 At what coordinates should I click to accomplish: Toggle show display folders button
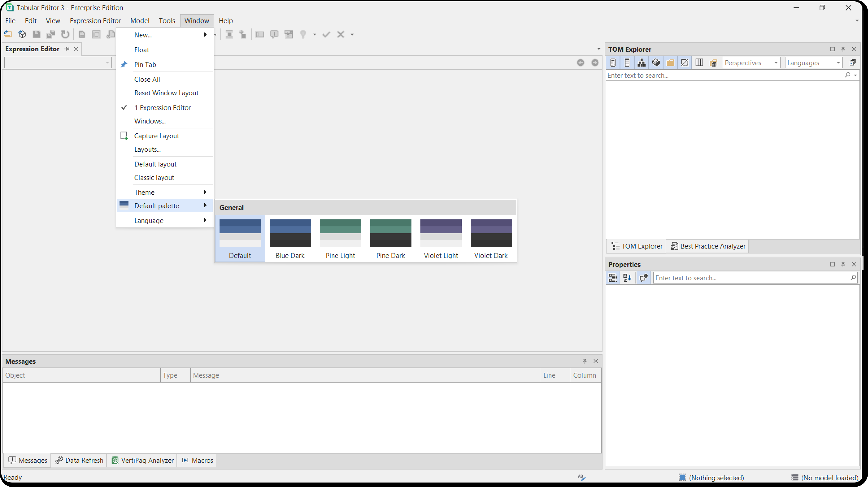click(670, 63)
